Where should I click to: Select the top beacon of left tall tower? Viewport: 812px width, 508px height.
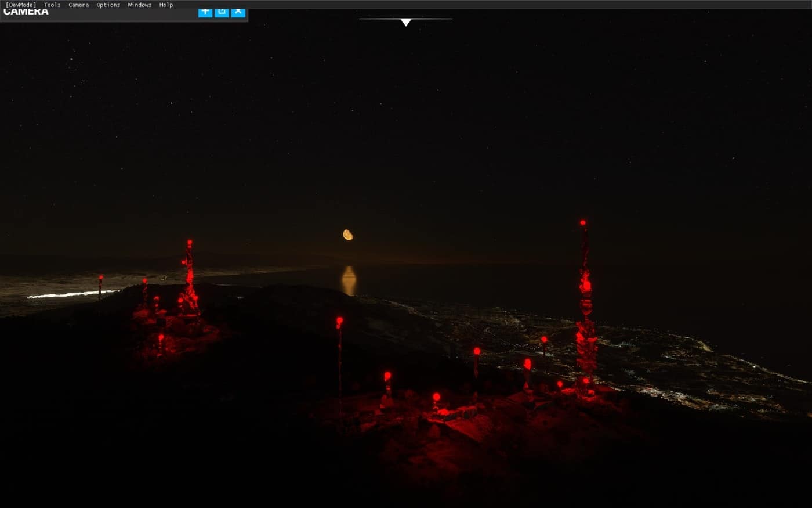click(189, 242)
